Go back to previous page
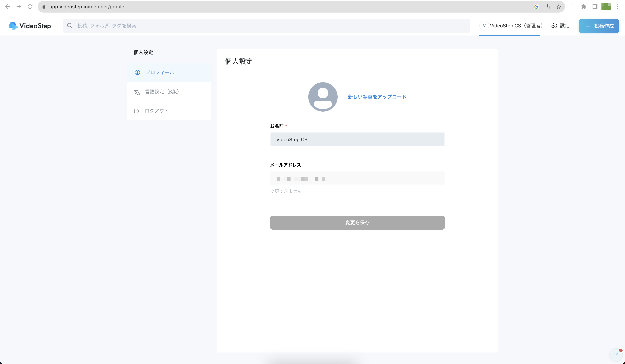Image resolution: width=625 pixels, height=364 pixels. tap(8, 7)
